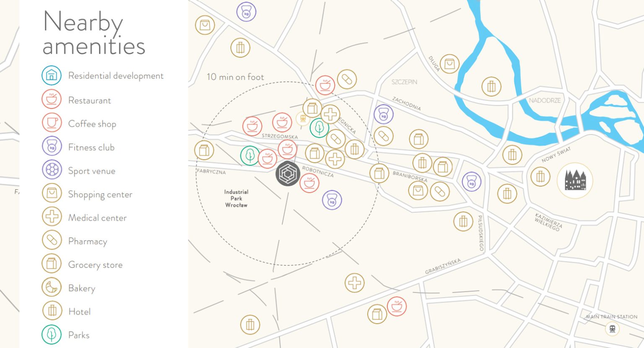Click the 'NADODRZE' district label
Screen dimensions: 644x348
(x=545, y=100)
